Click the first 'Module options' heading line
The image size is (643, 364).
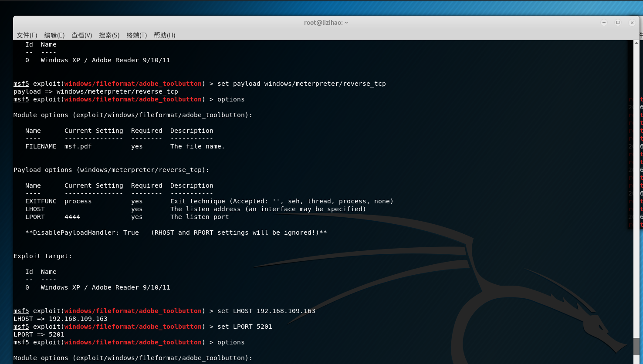click(x=133, y=115)
